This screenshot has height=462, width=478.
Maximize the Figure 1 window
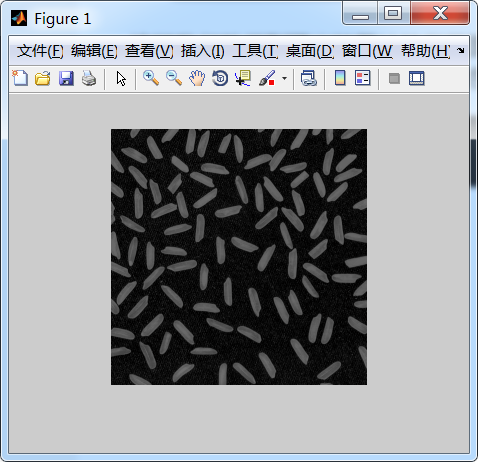pos(394,13)
